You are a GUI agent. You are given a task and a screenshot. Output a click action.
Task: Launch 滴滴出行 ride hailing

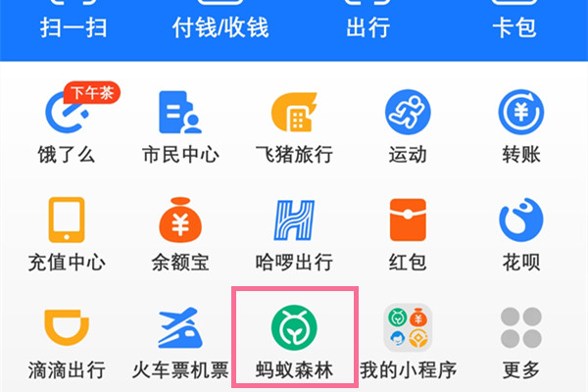(x=67, y=327)
